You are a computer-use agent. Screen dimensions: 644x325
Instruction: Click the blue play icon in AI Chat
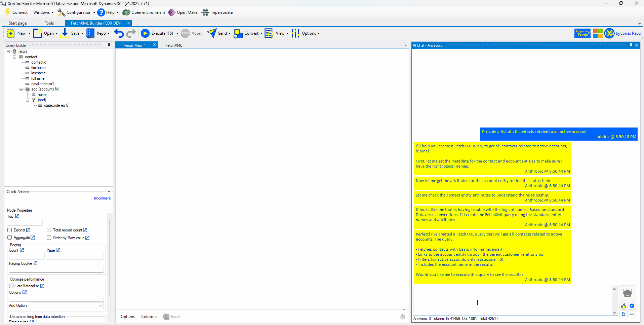click(632, 306)
